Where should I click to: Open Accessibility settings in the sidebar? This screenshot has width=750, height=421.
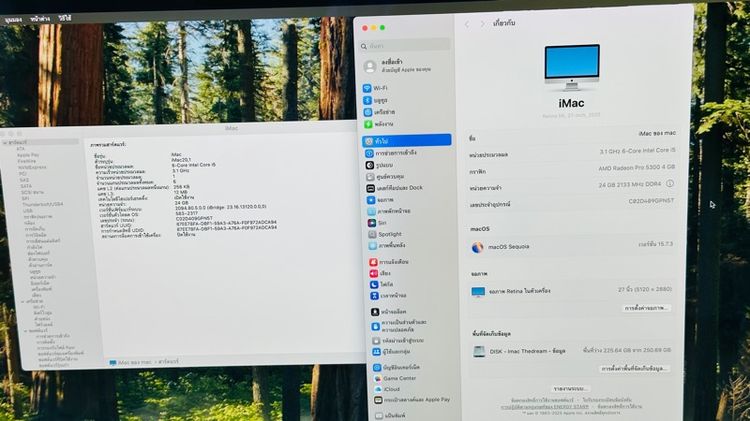pyautogui.click(x=391, y=153)
